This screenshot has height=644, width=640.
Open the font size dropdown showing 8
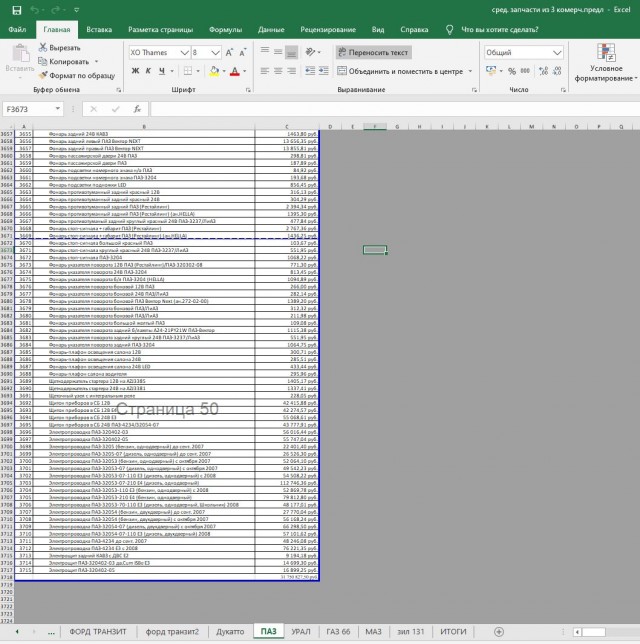[x=215, y=53]
